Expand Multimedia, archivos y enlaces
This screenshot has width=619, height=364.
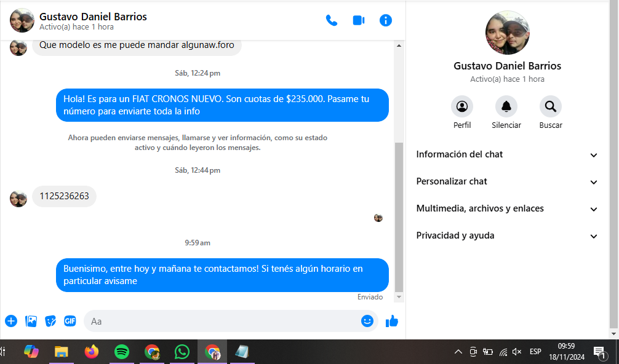pyautogui.click(x=506, y=208)
